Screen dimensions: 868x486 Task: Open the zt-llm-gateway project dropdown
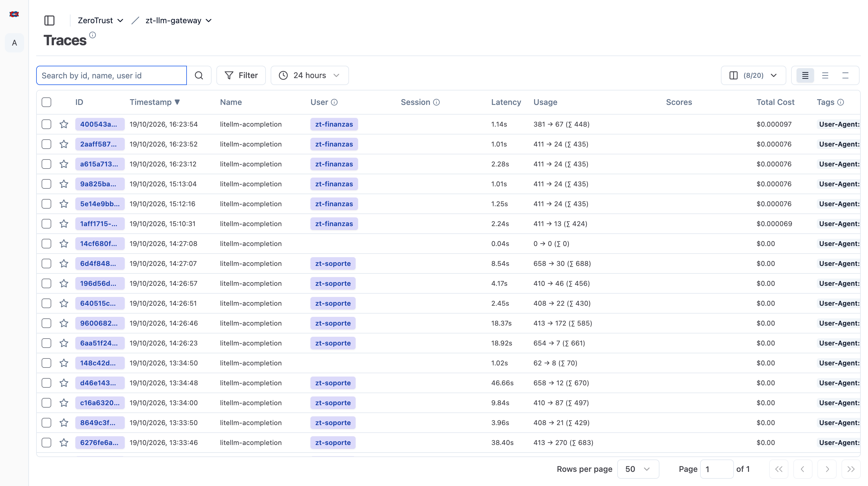pos(179,21)
